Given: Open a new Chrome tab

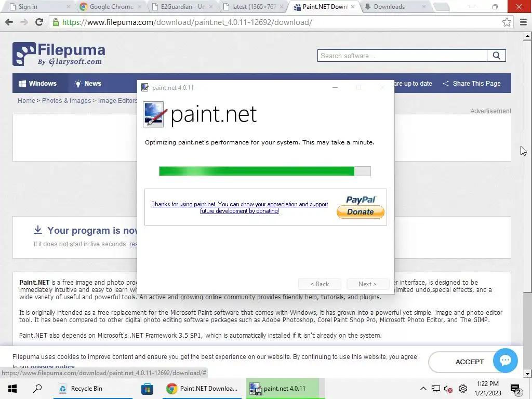Looking at the screenshot, I should [x=442, y=7].
